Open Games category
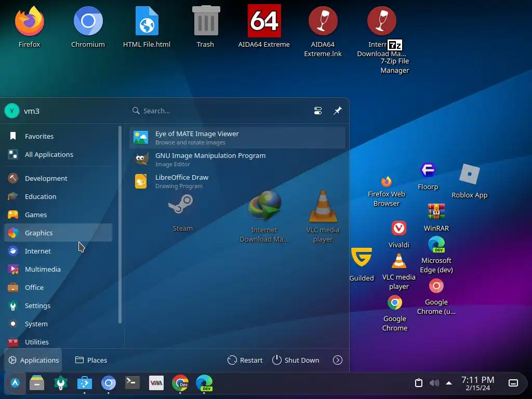532x399 pixels. (x=58, y=215)
